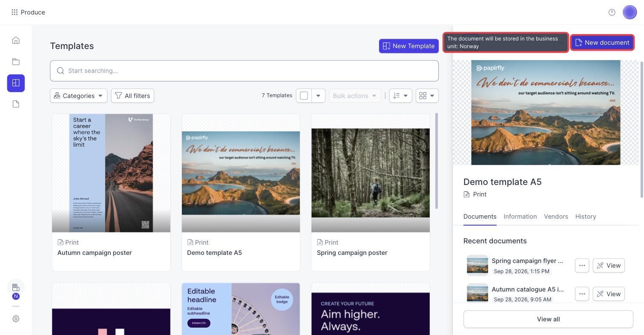Open more options for Autumn catalogue A5

pyautogui.click(x=582, y=294)
